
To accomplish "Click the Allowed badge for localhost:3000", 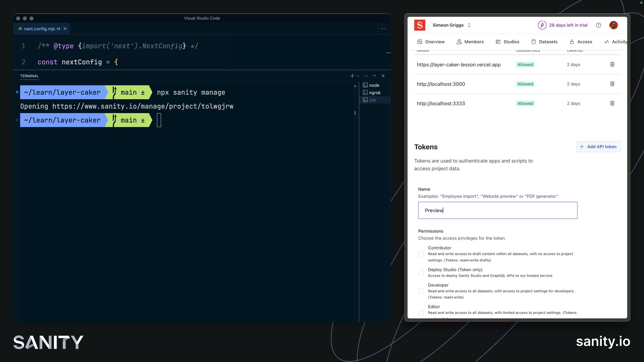I will coord(525,84).
